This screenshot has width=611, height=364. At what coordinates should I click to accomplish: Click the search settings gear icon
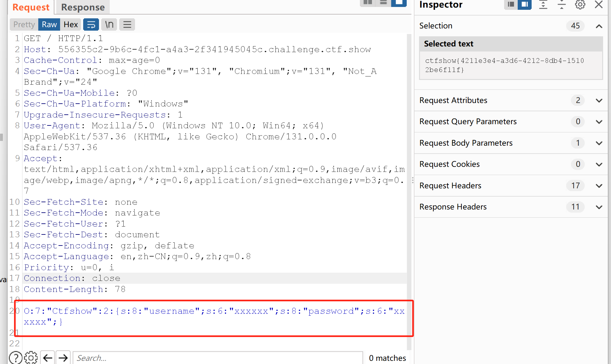(31, 358)
